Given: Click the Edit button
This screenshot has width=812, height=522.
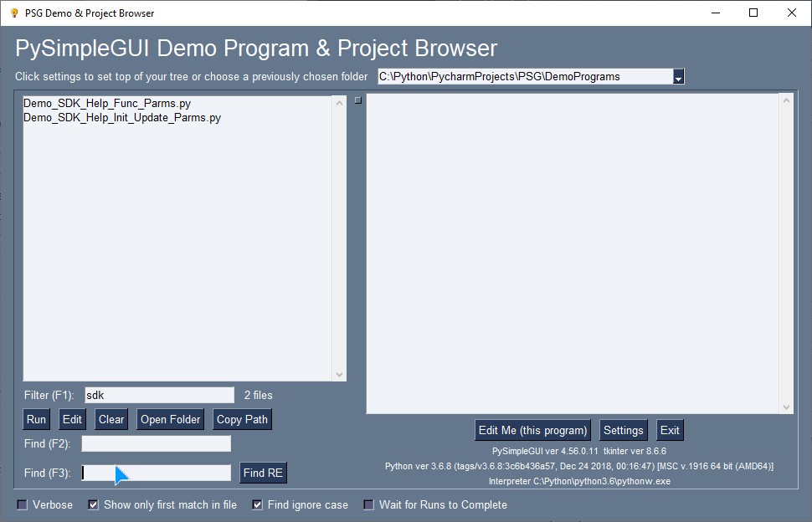Looking at the screenshot, I should (72, 420).
